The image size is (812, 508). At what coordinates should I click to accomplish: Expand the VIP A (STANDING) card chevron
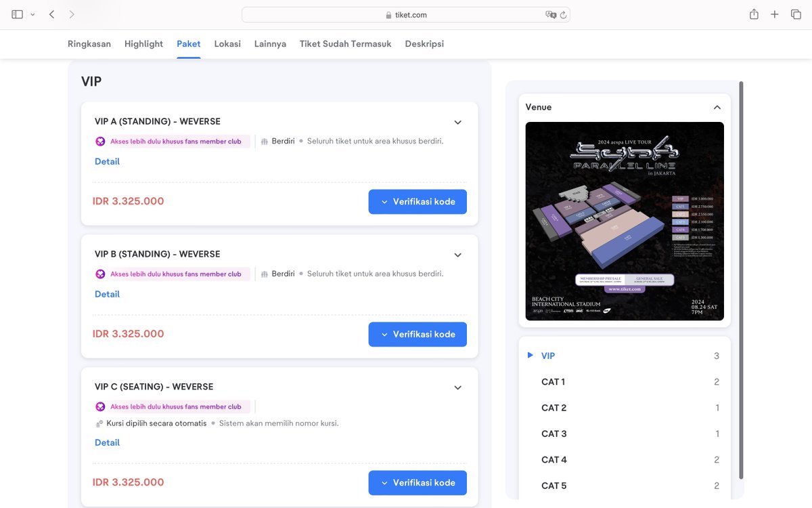click(457, 123)
